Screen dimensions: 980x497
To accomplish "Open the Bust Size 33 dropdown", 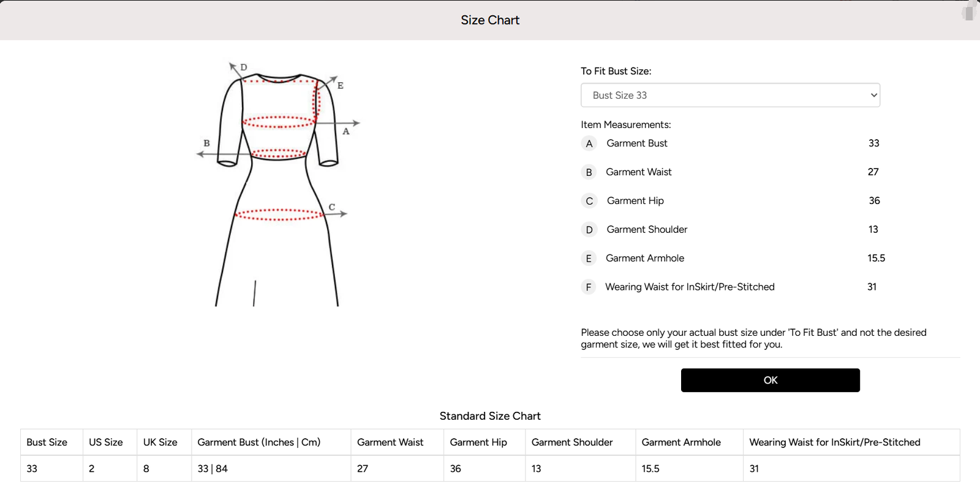I will point(729,96).
